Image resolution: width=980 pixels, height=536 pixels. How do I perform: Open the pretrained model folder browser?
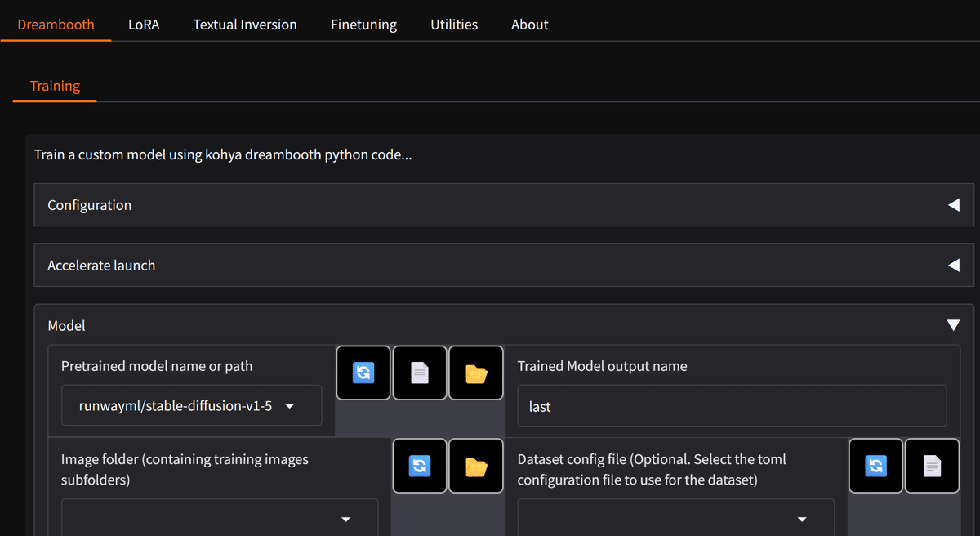[476, 373]
